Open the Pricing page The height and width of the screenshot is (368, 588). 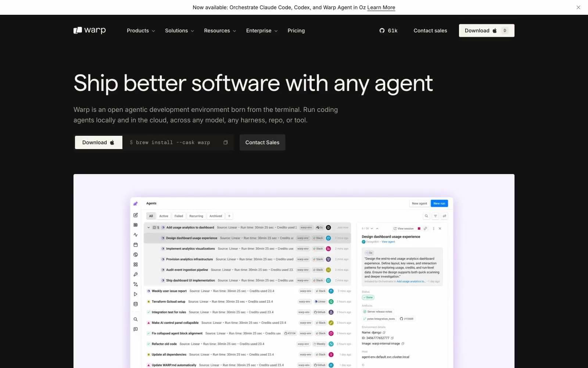coord(296,31)
